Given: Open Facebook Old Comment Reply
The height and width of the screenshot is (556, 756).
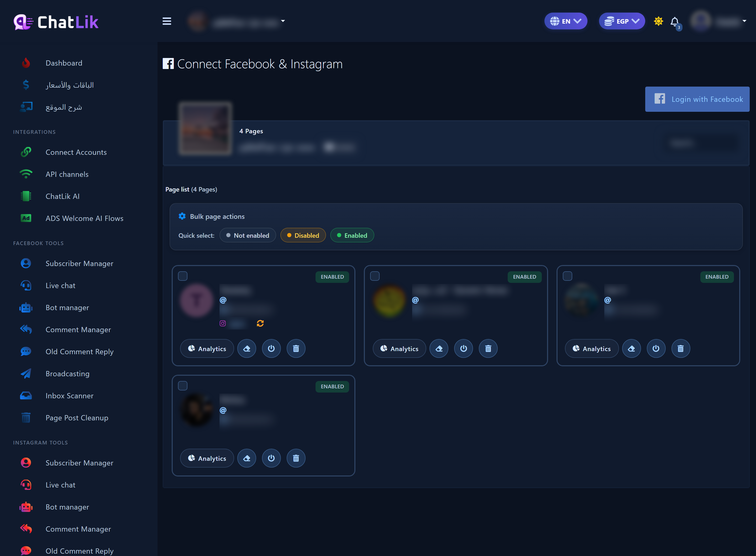Looking at the screenshot, I should pos(79,352).
